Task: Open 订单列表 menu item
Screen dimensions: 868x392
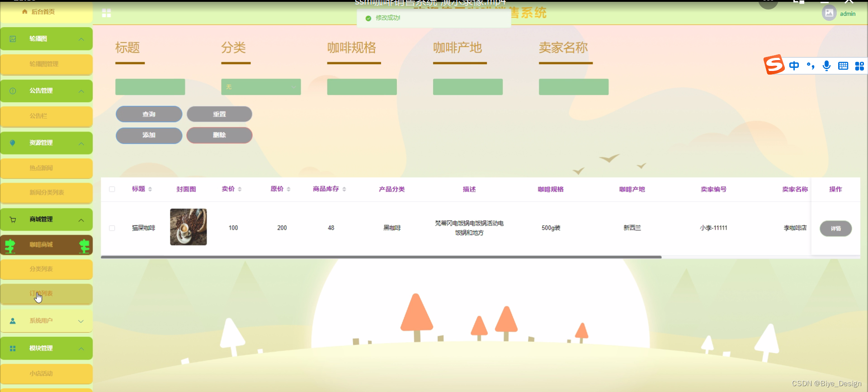Action: click(x=46, y=294)
